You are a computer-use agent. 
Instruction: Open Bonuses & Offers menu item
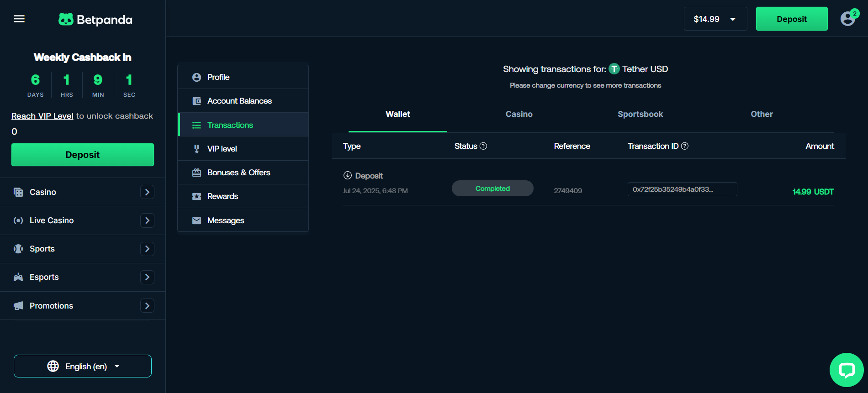tap(243, 173)
